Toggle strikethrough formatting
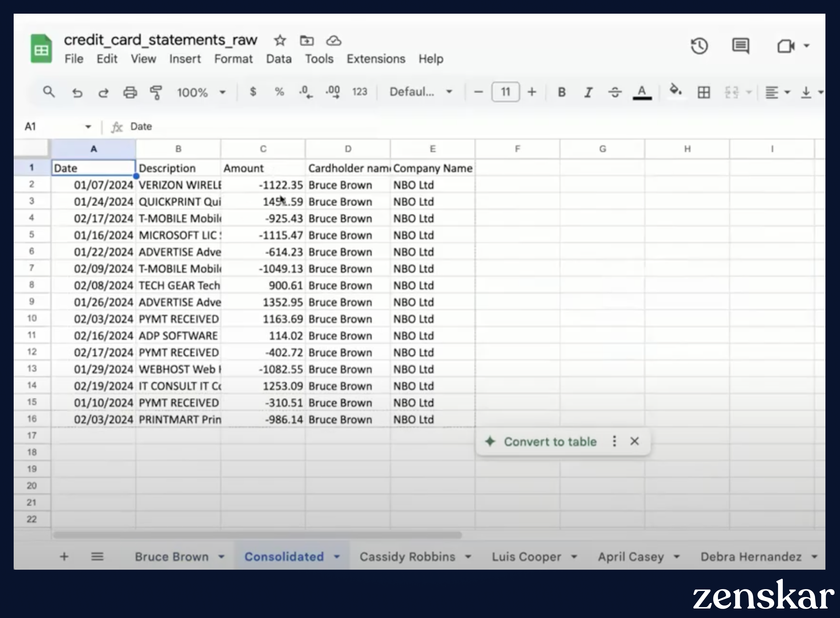The image size is (840, 618). coord(615,92)
